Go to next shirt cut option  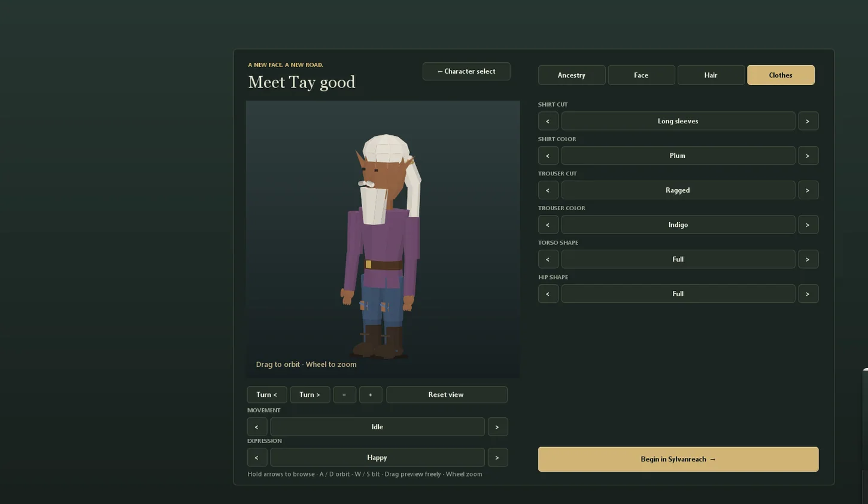(x=808, y=121)
